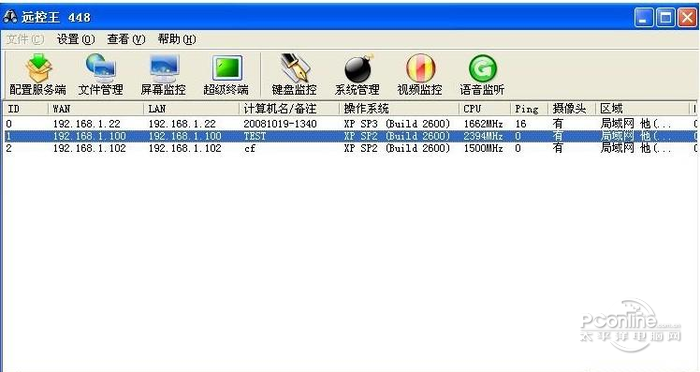Screen dimensions: 700x372
Task: Click computer name cf
Action: [250, 148]
